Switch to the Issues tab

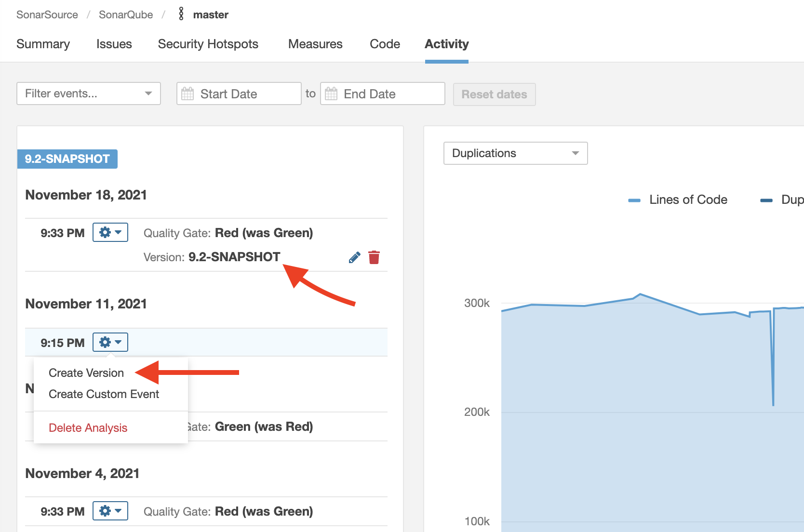pos(114,44)
